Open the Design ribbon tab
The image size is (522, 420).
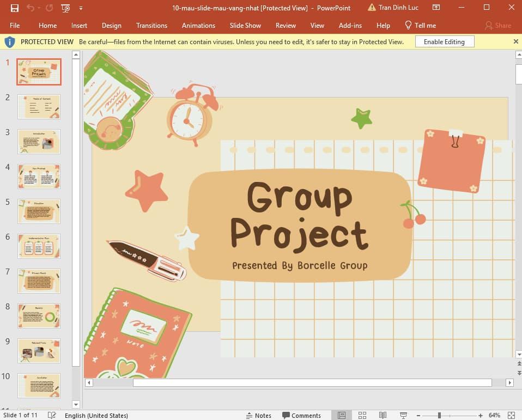tap(112, 26)
